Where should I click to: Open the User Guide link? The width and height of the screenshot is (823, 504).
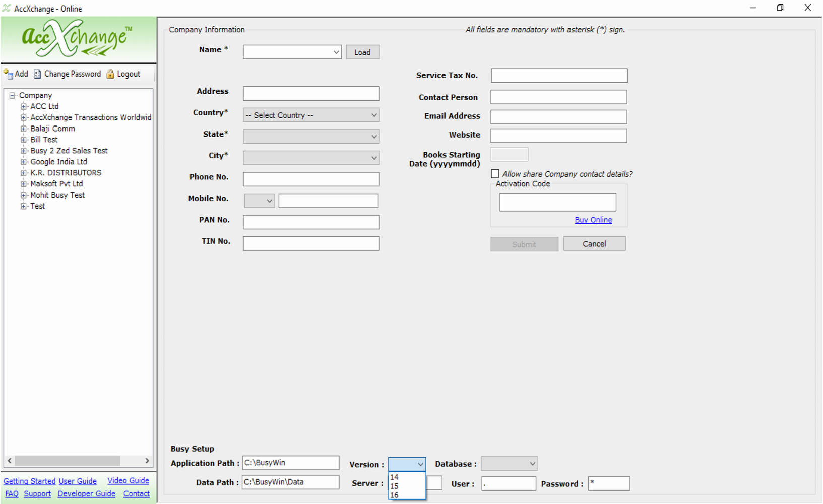(78, 481)
